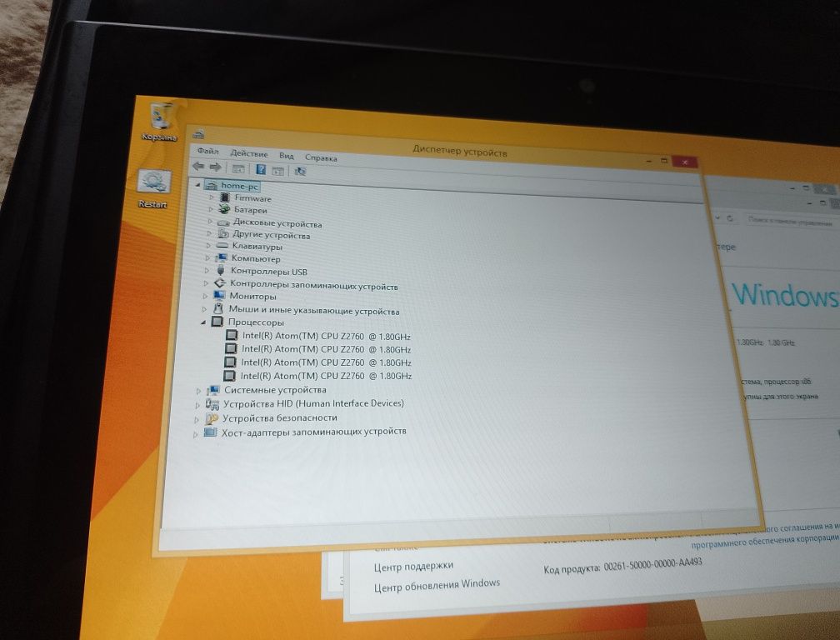The width and height of the screenshot is (840, 640).
Task: Select the Другие устройства tree label
Action: (x=271, y=235)
